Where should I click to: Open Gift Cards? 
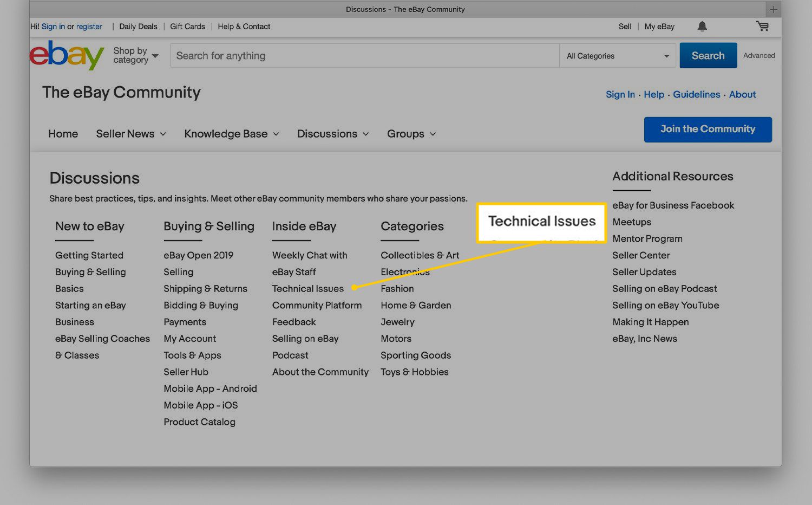click(187, 27)
